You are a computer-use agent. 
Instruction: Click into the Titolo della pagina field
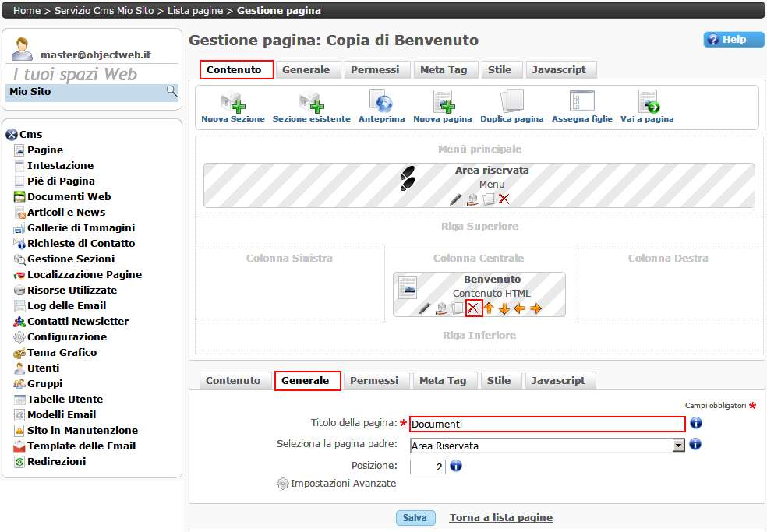tap(546, 424)
